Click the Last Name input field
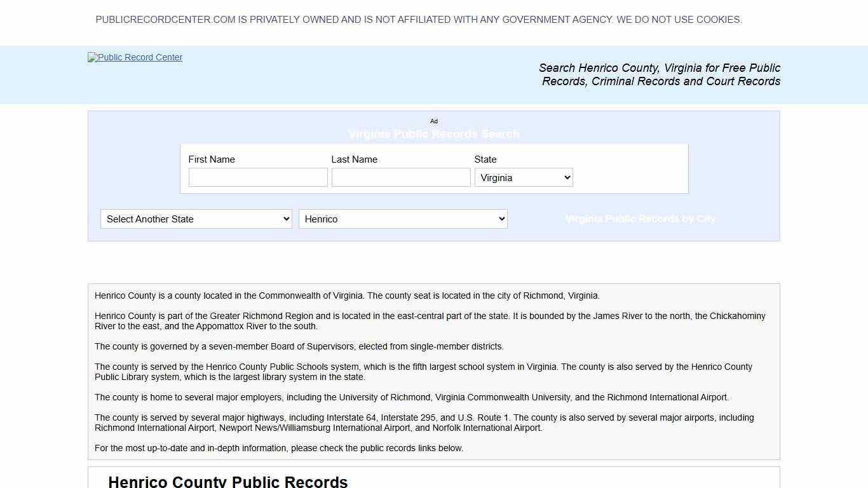 click(x=400, y=177)
